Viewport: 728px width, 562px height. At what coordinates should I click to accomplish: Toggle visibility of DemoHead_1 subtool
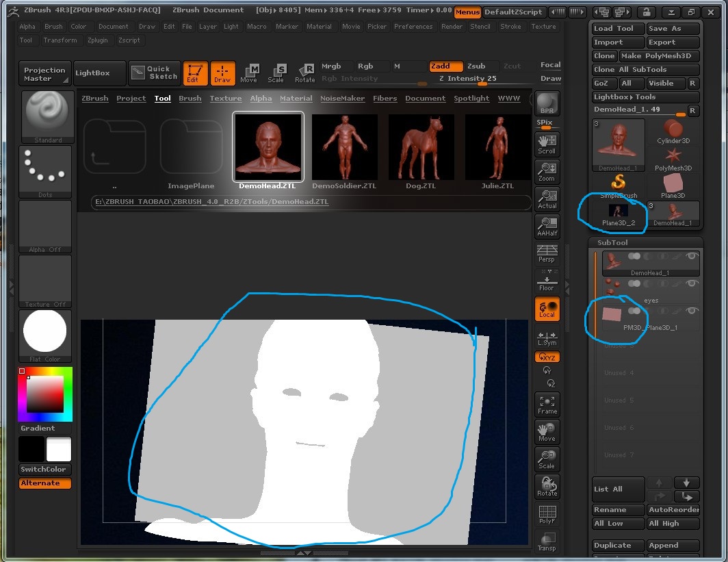point(691,256)
